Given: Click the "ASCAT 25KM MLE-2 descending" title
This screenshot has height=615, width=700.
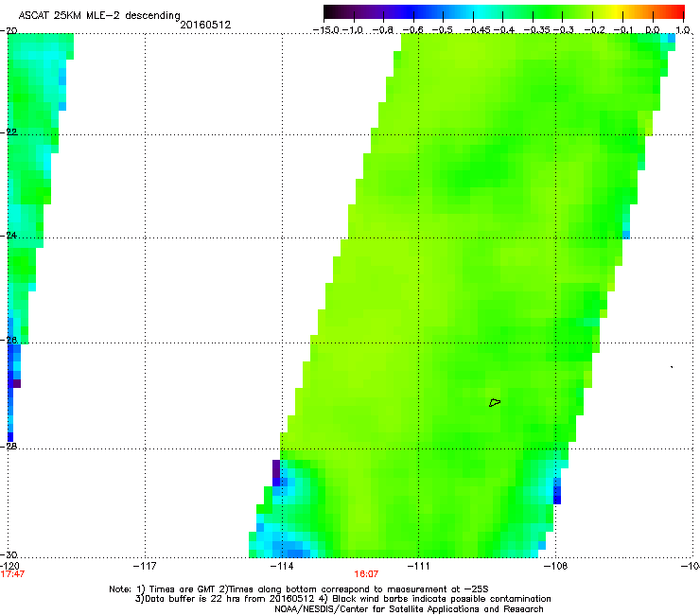Looking at the screenshot, I should tap(99, 16).
